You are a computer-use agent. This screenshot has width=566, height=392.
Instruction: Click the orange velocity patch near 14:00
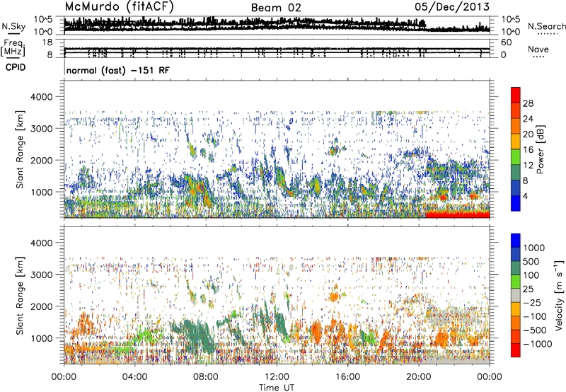click(x=316, y=332)
